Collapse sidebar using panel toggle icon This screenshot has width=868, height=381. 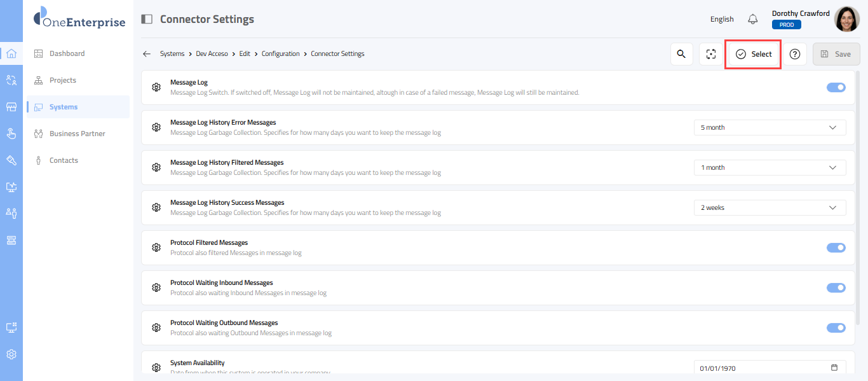tap(147, 19)
